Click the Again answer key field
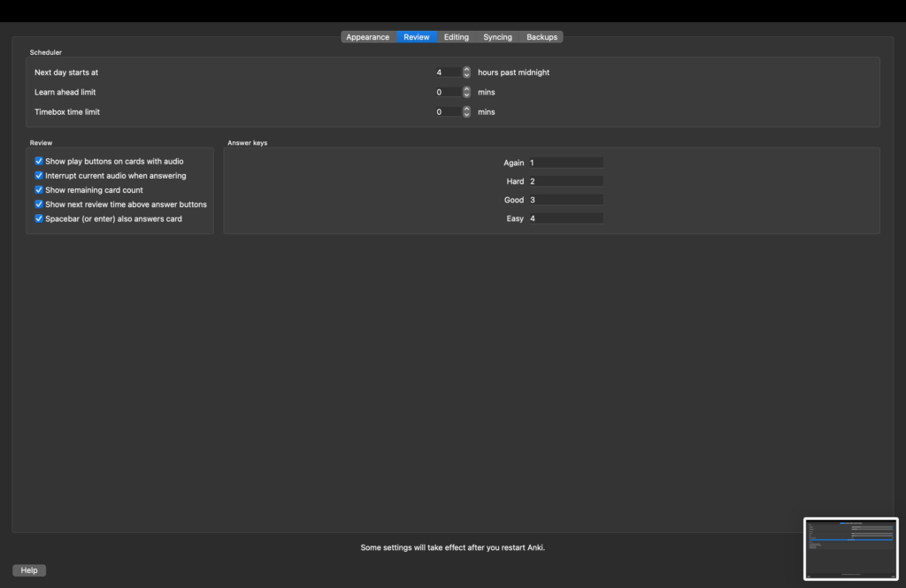Screen dimensions: 906x588 pyautogui.click(x=565, y=163)
